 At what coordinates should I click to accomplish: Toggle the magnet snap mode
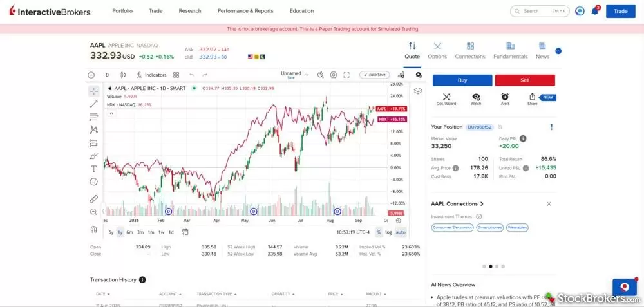click(93, 229)
